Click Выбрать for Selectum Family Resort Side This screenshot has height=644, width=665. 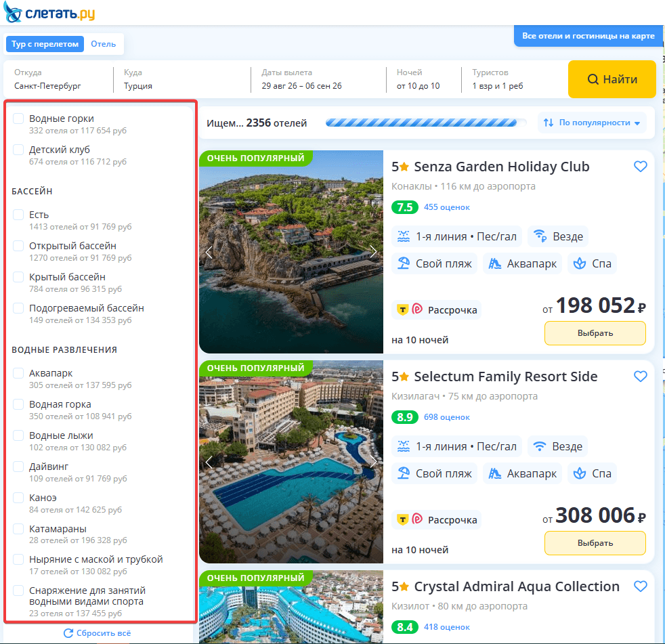click(x=595, y=543)
